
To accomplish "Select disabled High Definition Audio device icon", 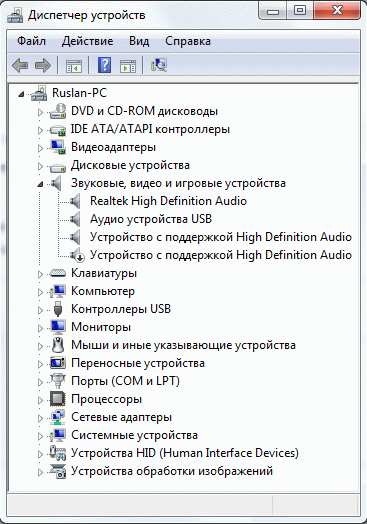I will [x=78, y=255].
